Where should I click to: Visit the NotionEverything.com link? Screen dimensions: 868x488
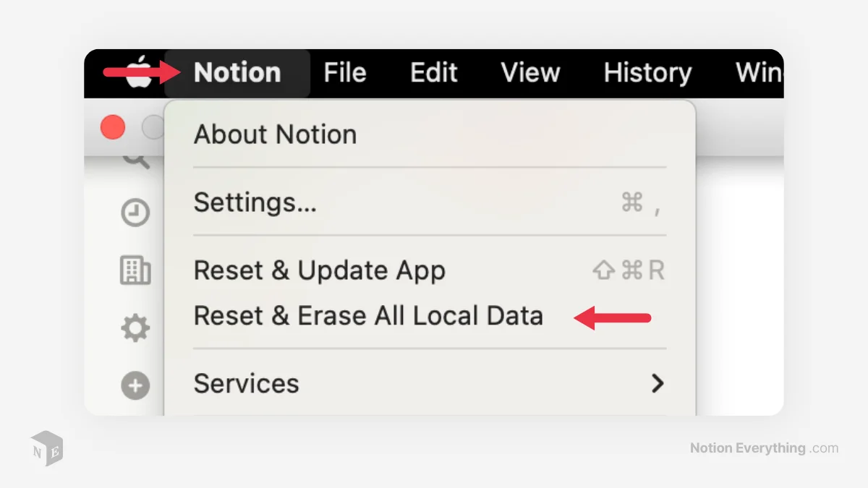(762, 448)
